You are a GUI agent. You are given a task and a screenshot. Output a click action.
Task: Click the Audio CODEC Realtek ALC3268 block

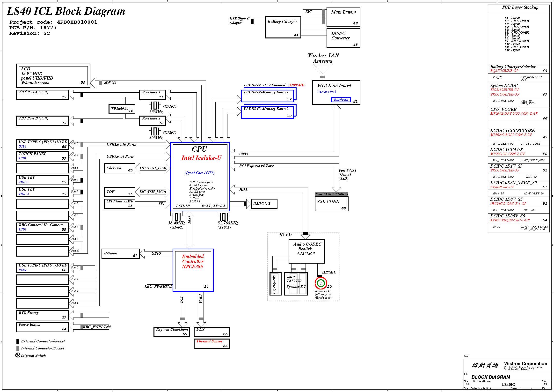(x=307, y=251)
